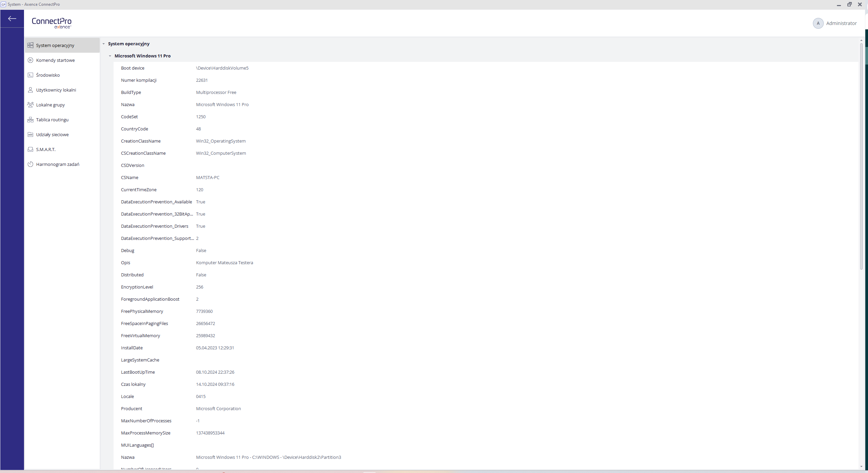868x473 pixels.
Task: Open Lokalne grupy menu item
Action: 62,105
